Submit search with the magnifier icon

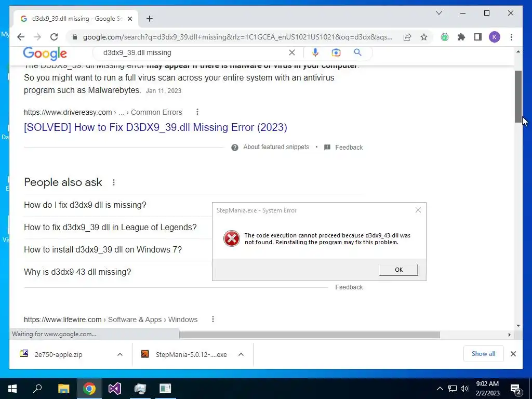tap(357, 52)
